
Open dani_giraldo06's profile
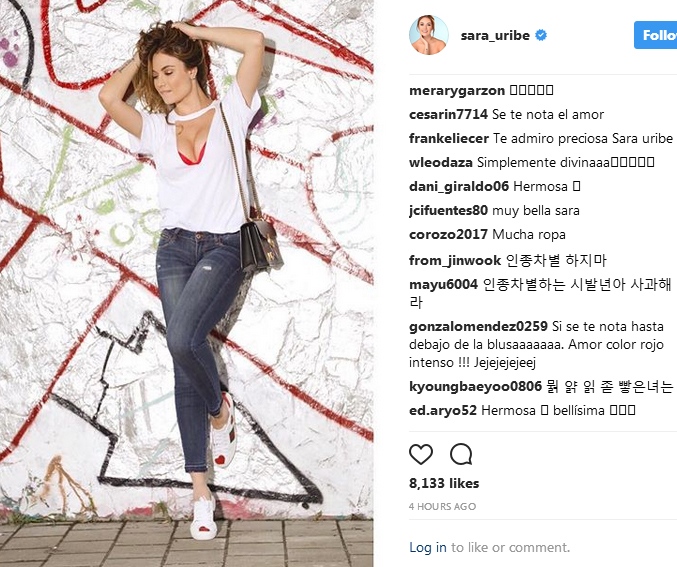click(x=459, y=187)
